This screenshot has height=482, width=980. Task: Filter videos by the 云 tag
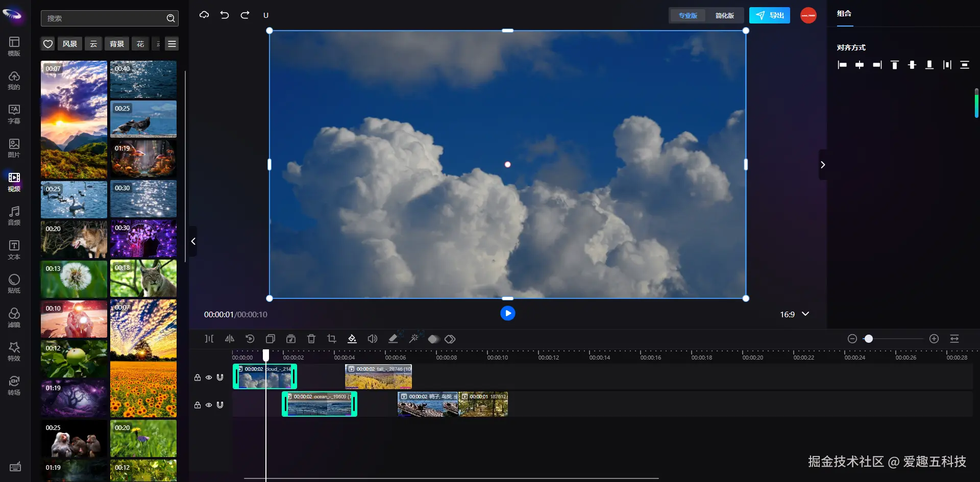93,44
